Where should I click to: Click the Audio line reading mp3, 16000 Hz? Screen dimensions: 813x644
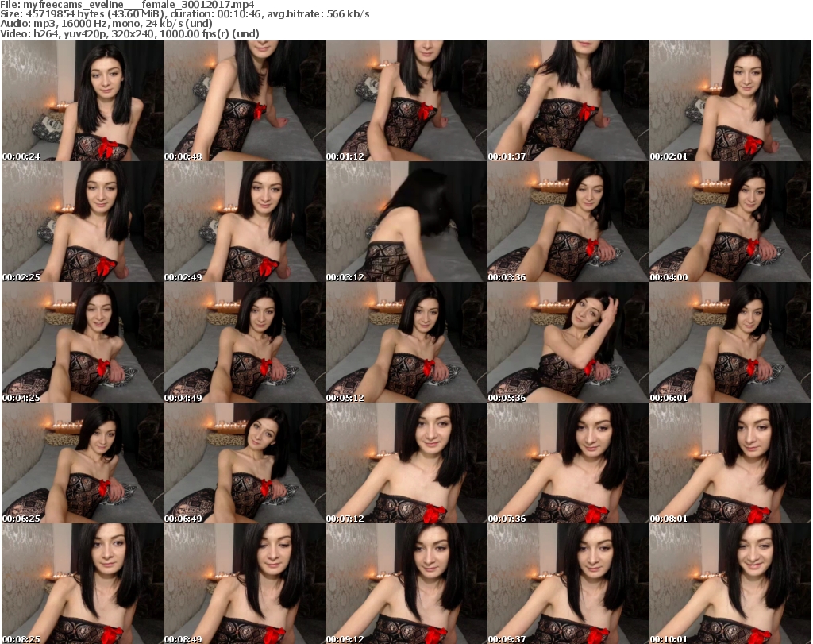click(x=106, y=24)
